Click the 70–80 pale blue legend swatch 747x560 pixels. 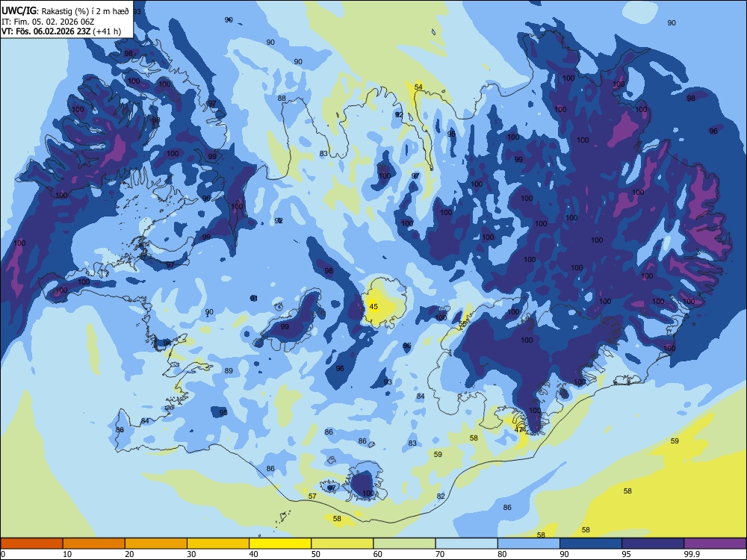pos(467,544)
